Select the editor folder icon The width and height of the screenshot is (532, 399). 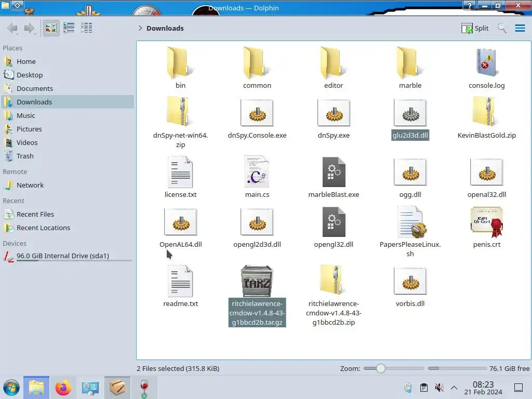click(x=334, y=63)
